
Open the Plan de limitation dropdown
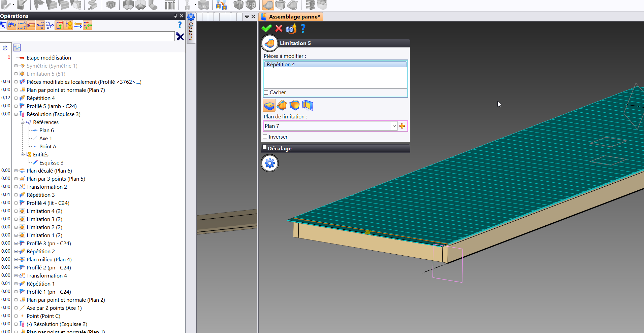click(x=394, y=126)
